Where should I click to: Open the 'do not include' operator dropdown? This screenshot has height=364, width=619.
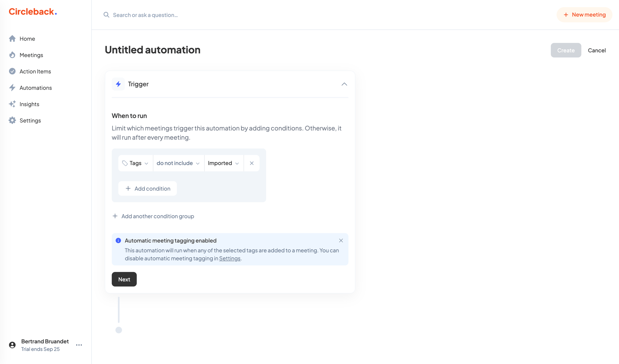pos(178,163)
